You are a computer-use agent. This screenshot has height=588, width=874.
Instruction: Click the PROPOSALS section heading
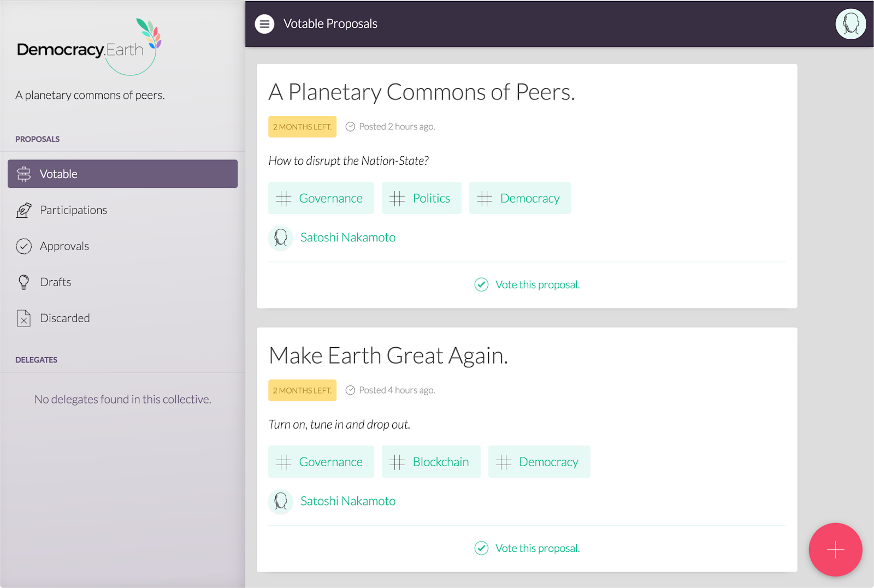coord(38,139)
